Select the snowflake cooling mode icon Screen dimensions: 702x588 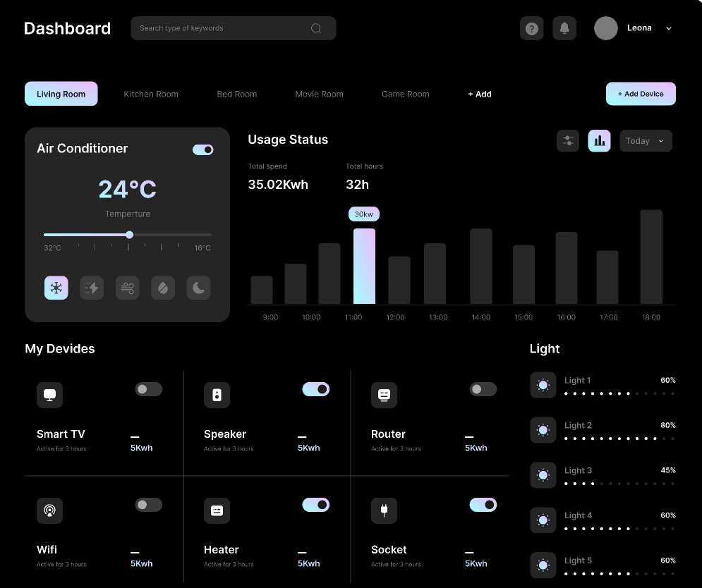[56, 288]
